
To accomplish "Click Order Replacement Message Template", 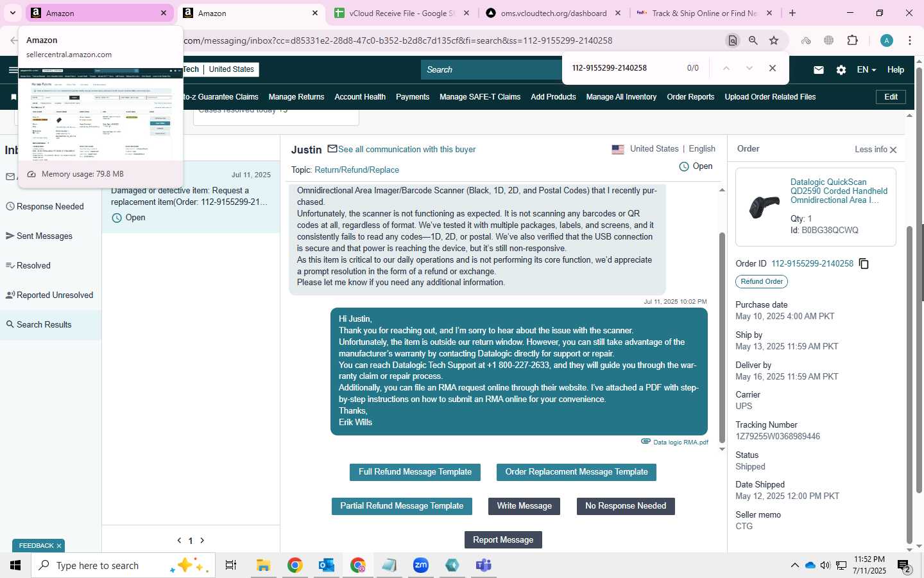I will point(576,472).
